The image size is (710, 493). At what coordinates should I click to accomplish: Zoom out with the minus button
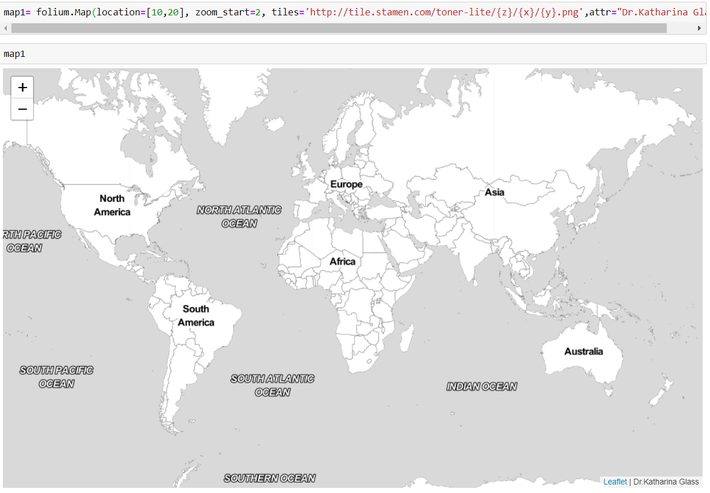22,109
